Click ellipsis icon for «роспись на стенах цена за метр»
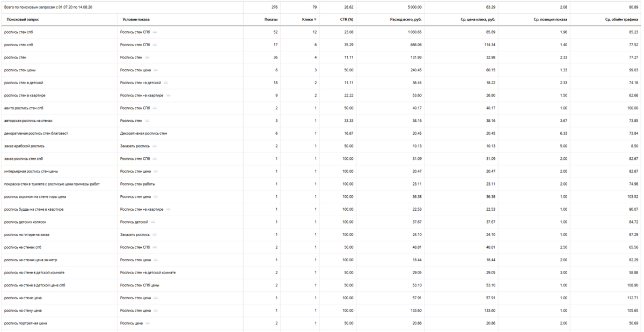 [x=155, y=260]
